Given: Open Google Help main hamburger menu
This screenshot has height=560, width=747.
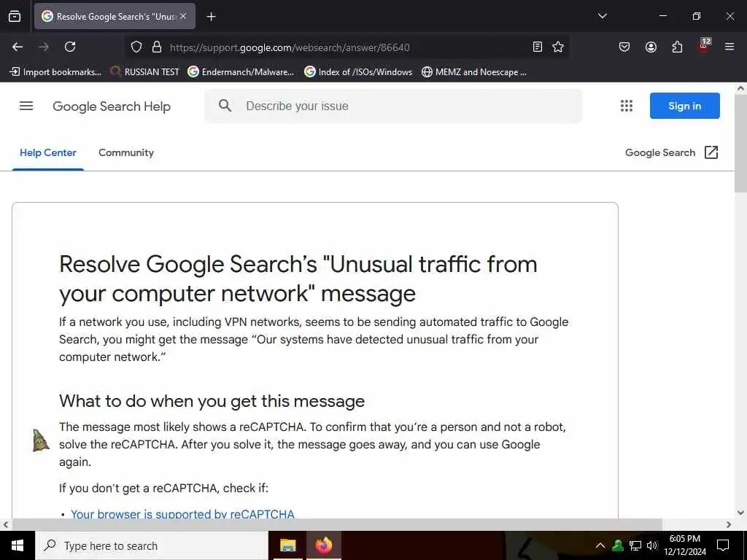Looking at the screenshot, I should click(x=26, y=106).
